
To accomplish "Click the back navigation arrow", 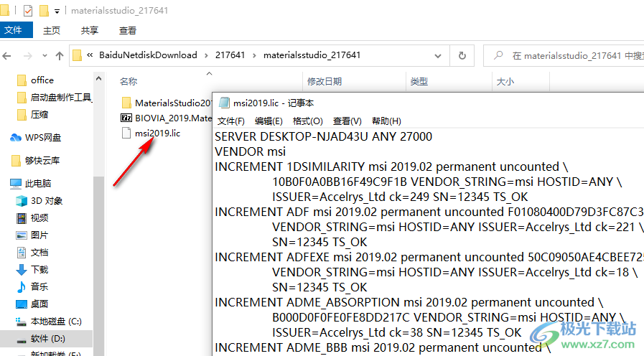I will (7, 55).
